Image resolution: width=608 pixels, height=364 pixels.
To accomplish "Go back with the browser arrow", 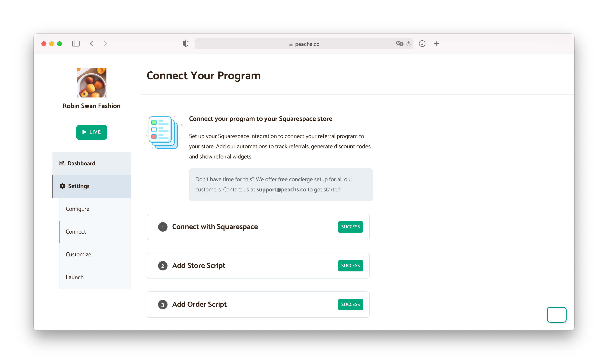I will click(91, 44).
